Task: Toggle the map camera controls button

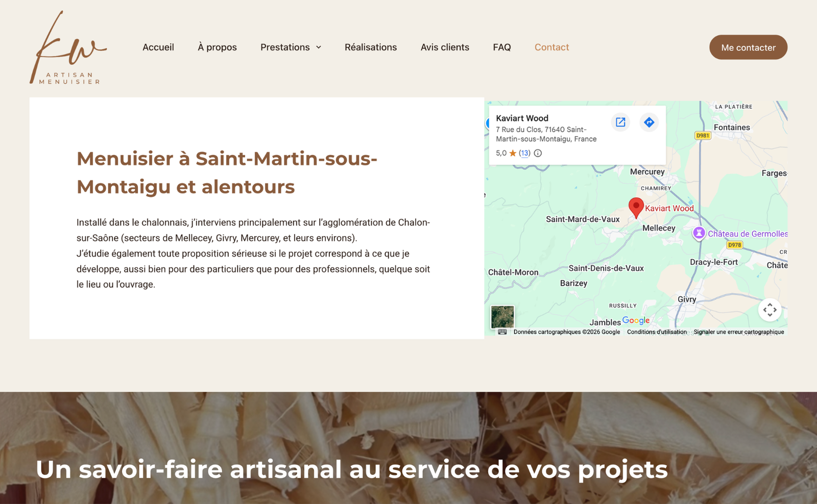Action: [x=770, y=310]
